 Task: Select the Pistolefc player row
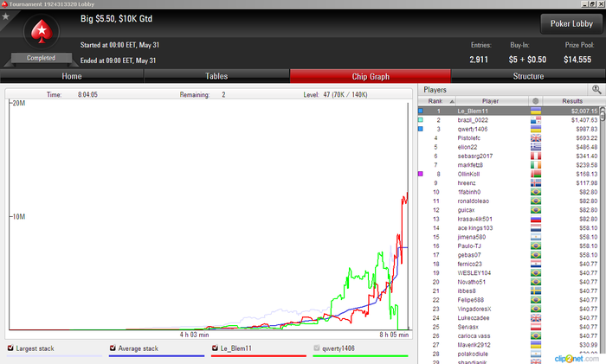[x=509, y=138]
